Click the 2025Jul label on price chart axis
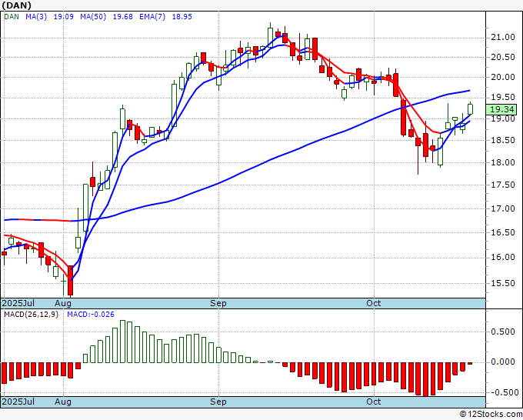 point(18,303)
